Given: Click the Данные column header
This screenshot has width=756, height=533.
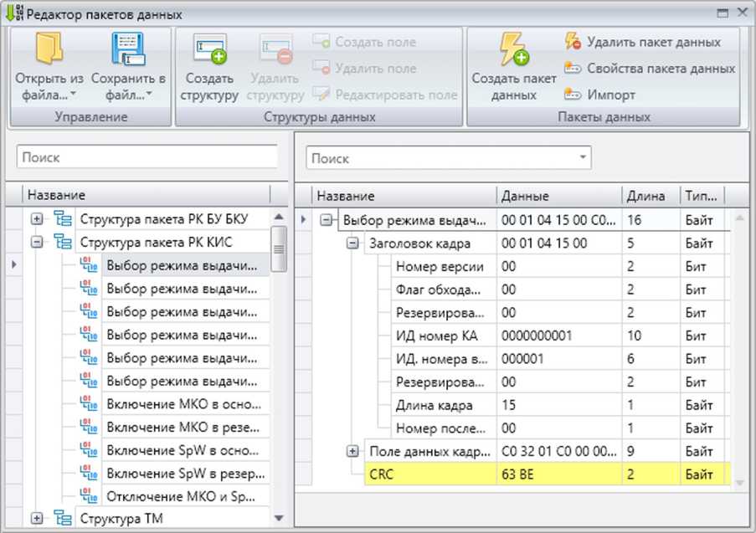Looking at the screenshot, I should click(558, 196).
